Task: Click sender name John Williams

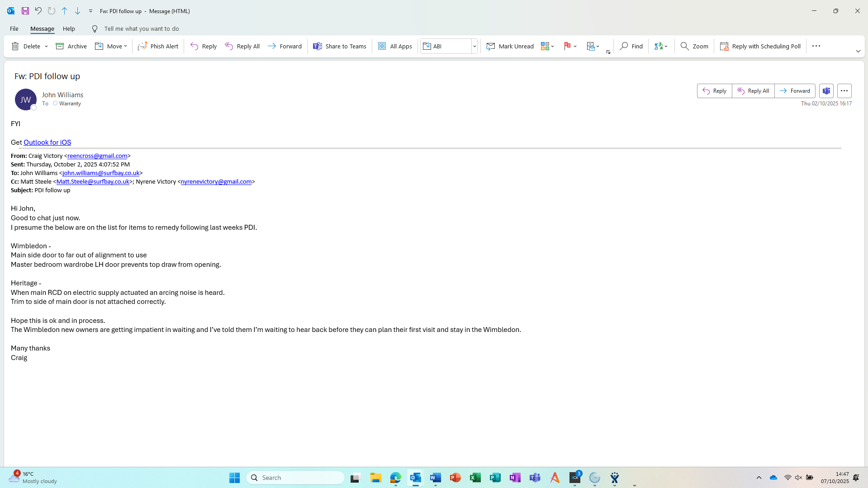Action: [62, 95]
